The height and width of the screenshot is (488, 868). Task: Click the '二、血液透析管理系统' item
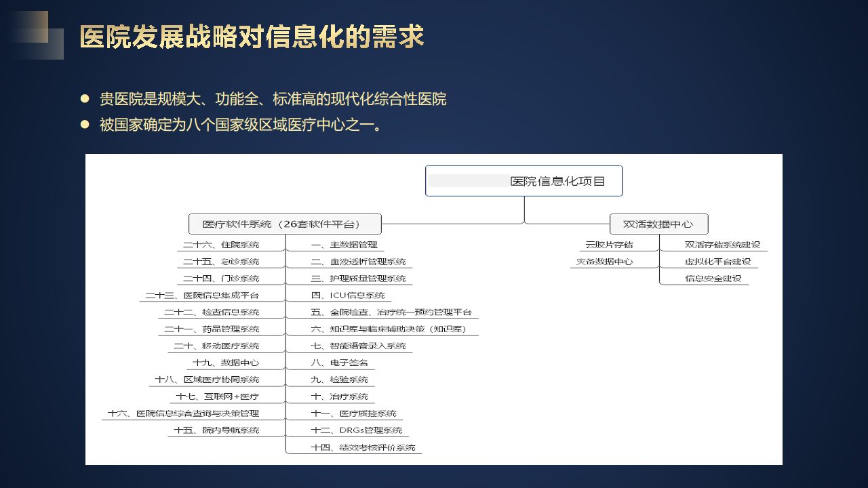pos(358,262)
